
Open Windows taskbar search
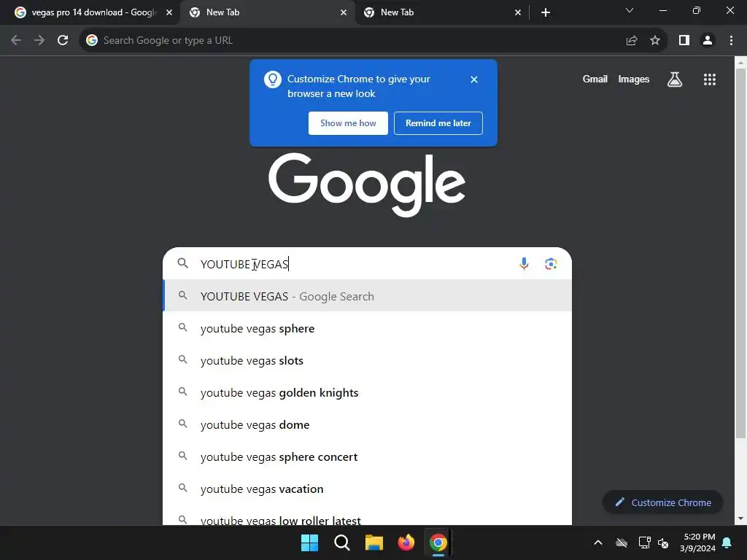pyautogui.click(x=341, y=542)
